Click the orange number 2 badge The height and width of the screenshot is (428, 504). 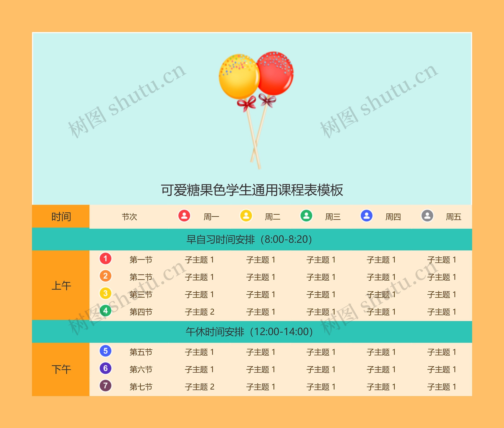(106, 276)
